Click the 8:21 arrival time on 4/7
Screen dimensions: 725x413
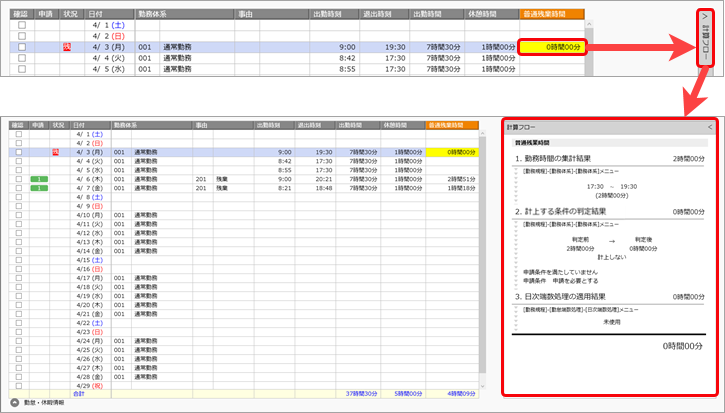click(285, 188)
